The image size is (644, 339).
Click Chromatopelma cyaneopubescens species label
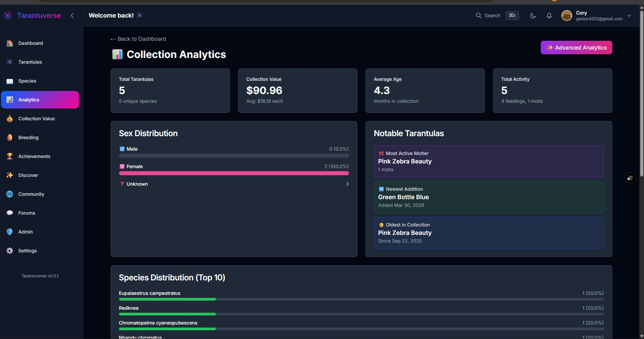pyautogui.click(x=158, y=323)
